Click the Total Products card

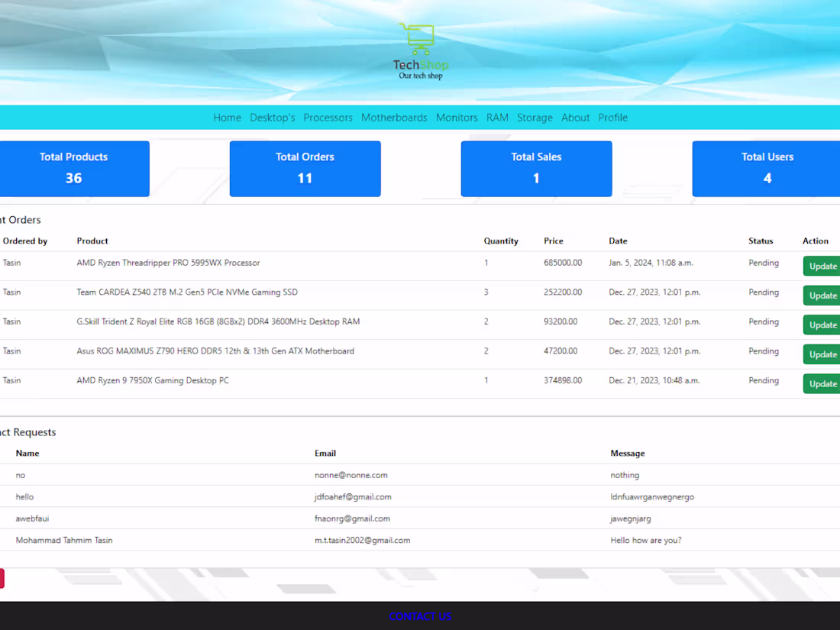[75, 169]
